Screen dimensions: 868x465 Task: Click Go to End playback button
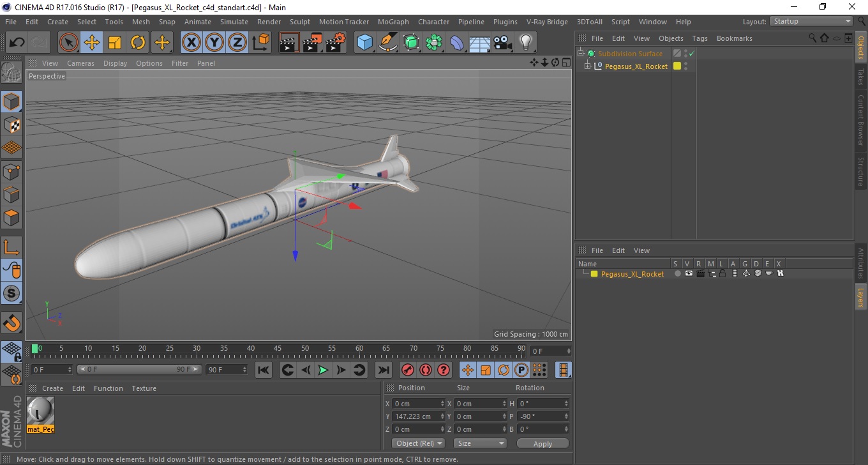click(383, 370)
